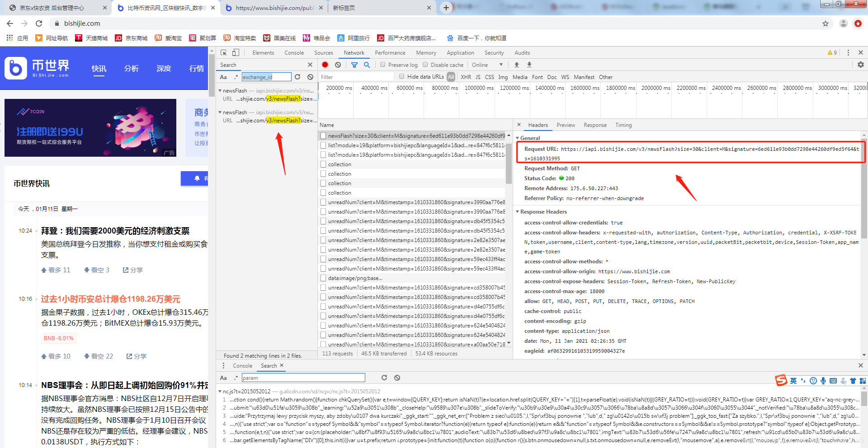
Task: Enable Disable cache checkbox
Action: [425, 65]
